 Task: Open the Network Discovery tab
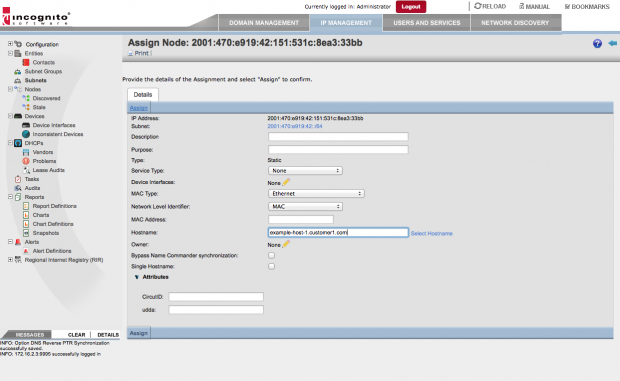[515, 23]
